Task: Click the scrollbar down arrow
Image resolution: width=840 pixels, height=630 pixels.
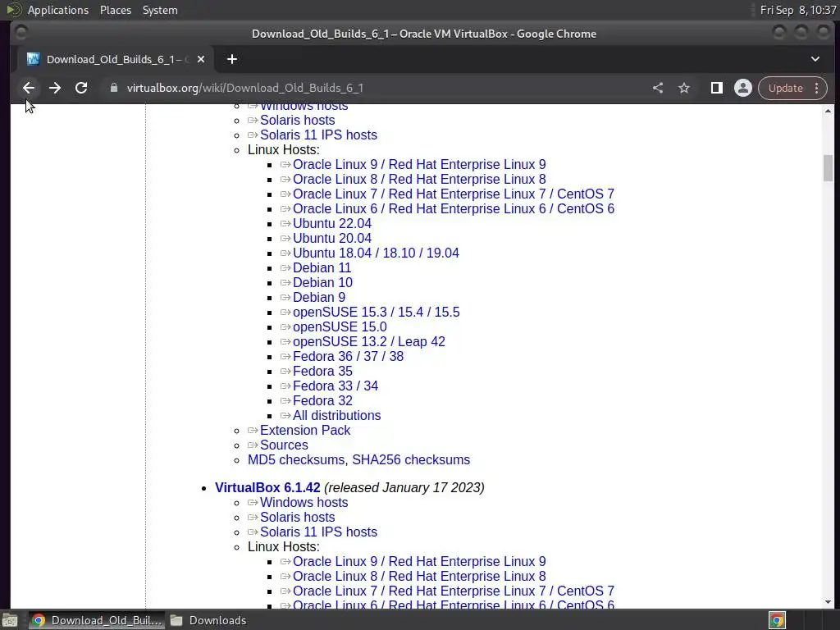Action: tap(828, 602)
